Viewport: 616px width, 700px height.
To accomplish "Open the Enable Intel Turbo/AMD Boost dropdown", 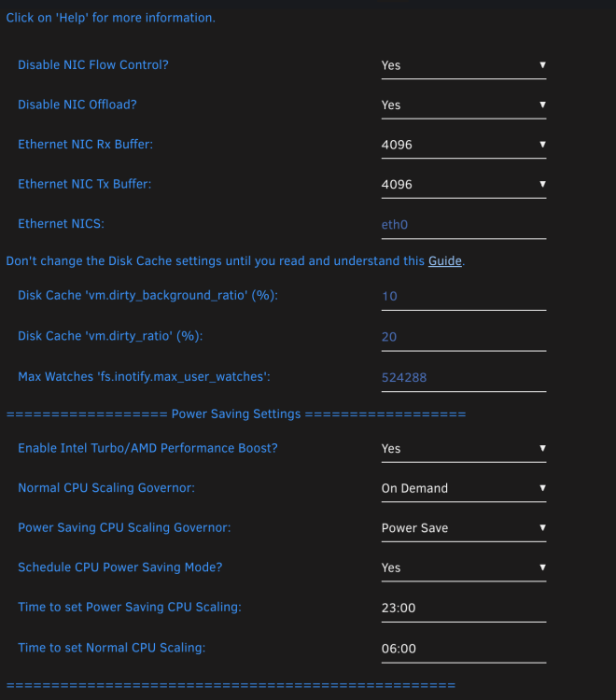I will pyautogui.click(x=464, y=449).
